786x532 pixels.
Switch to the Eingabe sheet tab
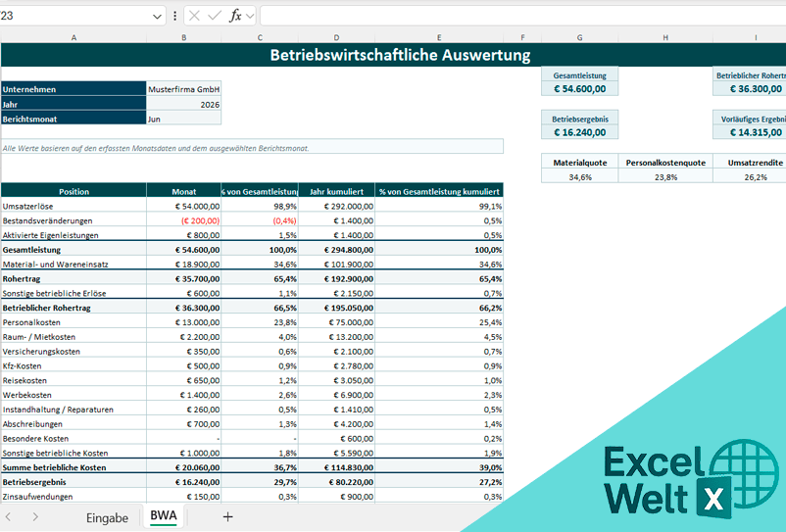tap(107, 517)
